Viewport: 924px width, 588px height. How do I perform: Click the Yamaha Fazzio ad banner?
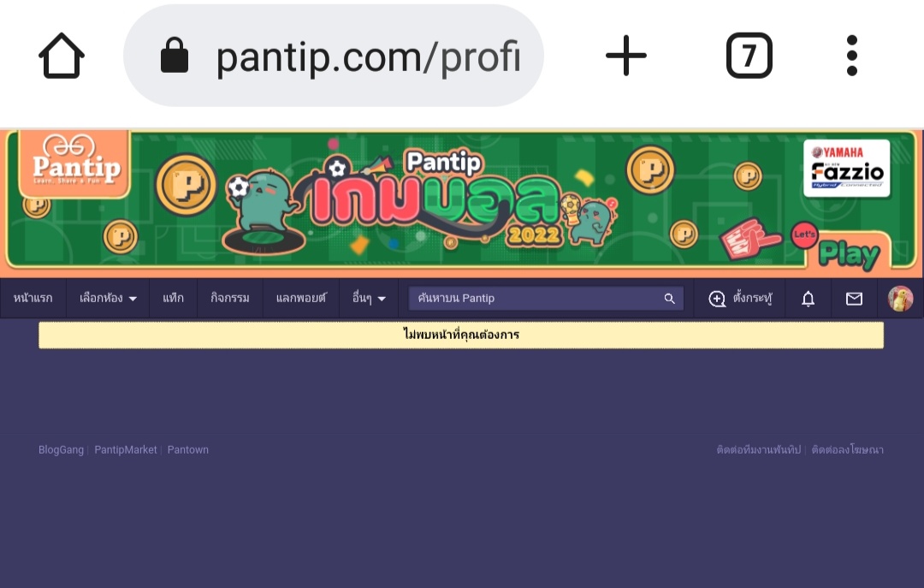[x=846, y=168]
